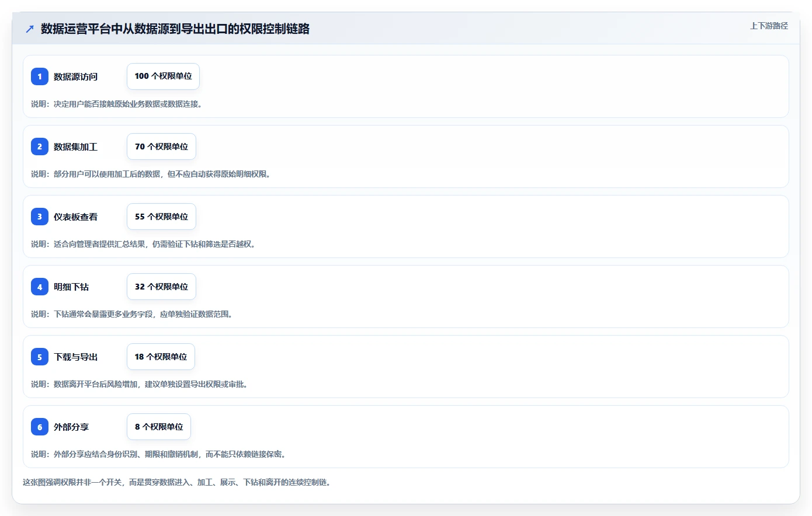Viewport: 812px width, 516px height.
Task: Click the '数据源访问' step label
Action: pyautogui.click(x=75, y=76)
